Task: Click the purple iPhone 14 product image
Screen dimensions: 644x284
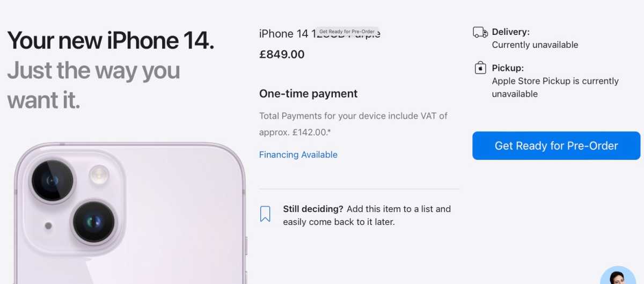Action: pos(130,214)
